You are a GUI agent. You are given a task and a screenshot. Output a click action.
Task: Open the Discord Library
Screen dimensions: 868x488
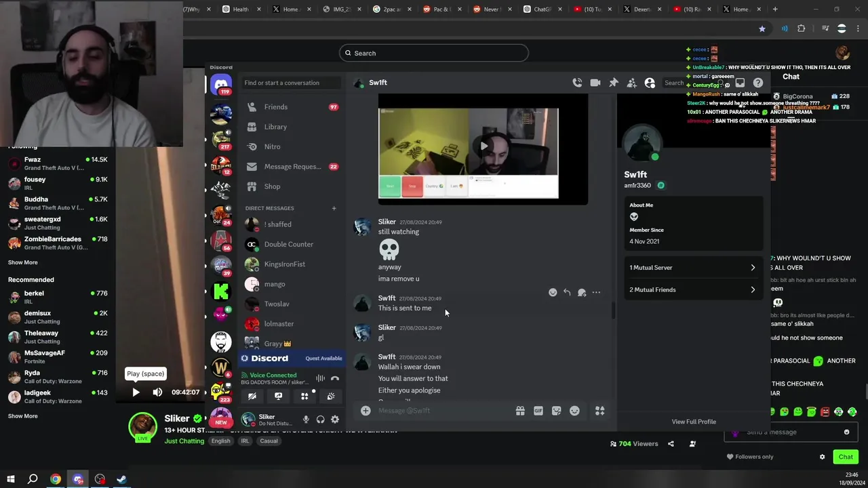pyautogui.click(x=292, y=127)
